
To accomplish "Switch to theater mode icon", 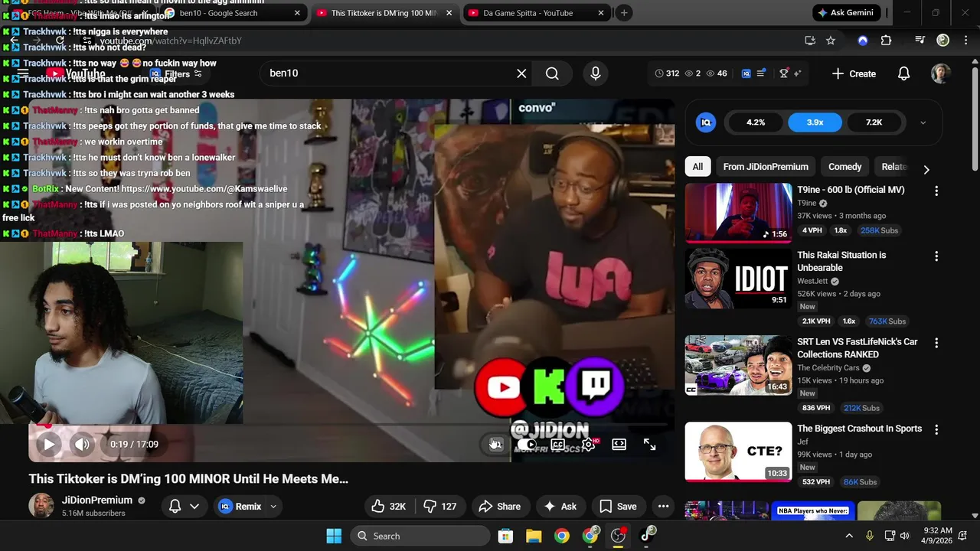I will (619, 444).
